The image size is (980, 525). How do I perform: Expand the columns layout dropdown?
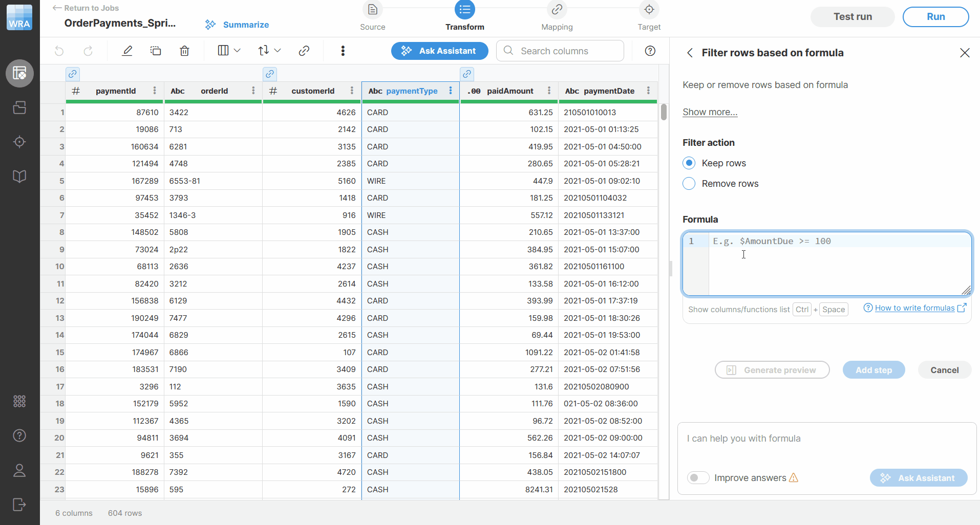point(229,51)
